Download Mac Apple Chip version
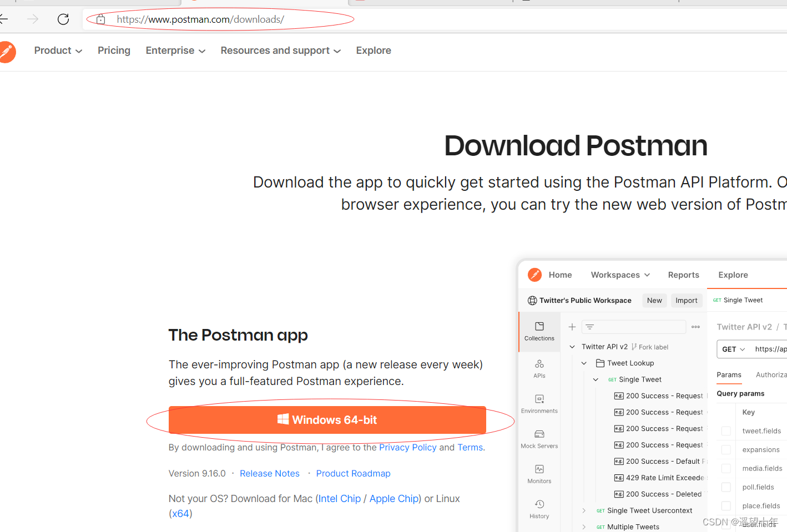Viewport: 787px width, 532px height. tap(394, 499)
